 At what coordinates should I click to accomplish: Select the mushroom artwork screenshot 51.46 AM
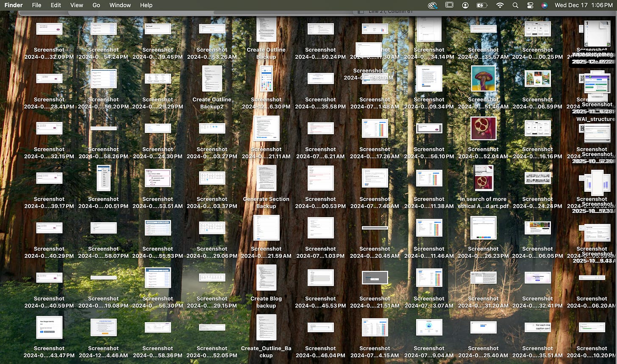[483, 79]
